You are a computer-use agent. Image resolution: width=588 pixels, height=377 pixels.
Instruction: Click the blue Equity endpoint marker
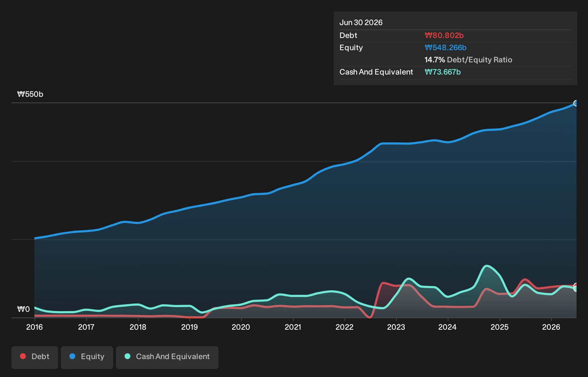pos(576,103)
